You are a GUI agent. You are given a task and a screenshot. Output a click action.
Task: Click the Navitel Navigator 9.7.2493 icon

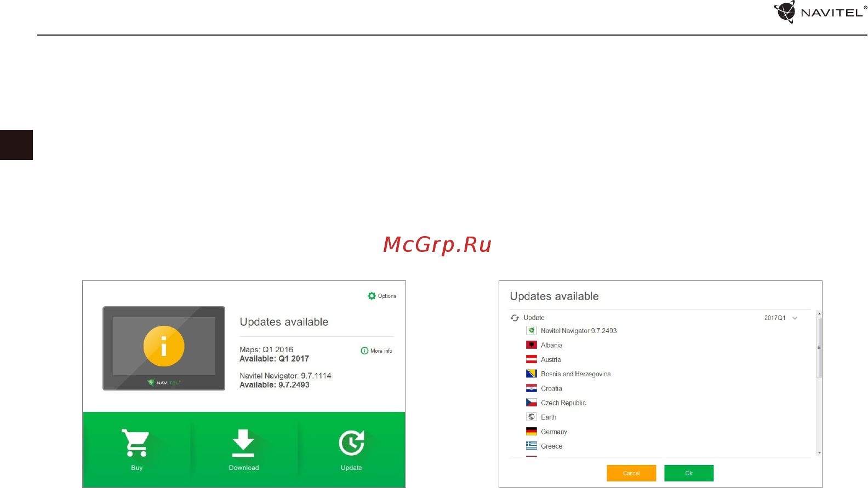tap(532, 330)
